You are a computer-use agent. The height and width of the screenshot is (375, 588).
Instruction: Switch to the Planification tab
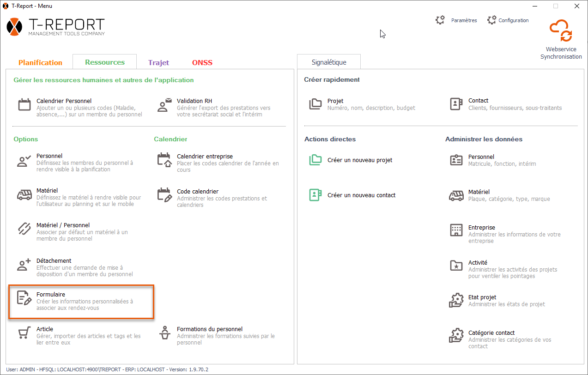click(x=40, y=62)
